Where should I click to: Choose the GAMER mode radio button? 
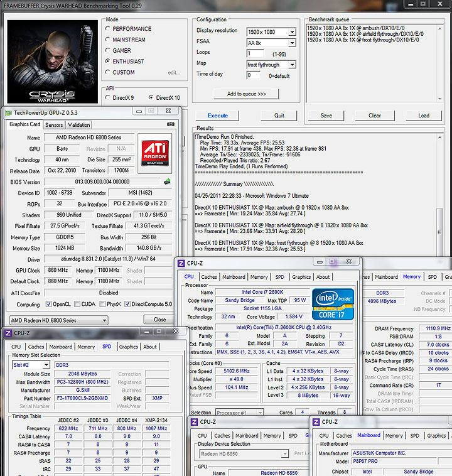[x=107, y=50]
